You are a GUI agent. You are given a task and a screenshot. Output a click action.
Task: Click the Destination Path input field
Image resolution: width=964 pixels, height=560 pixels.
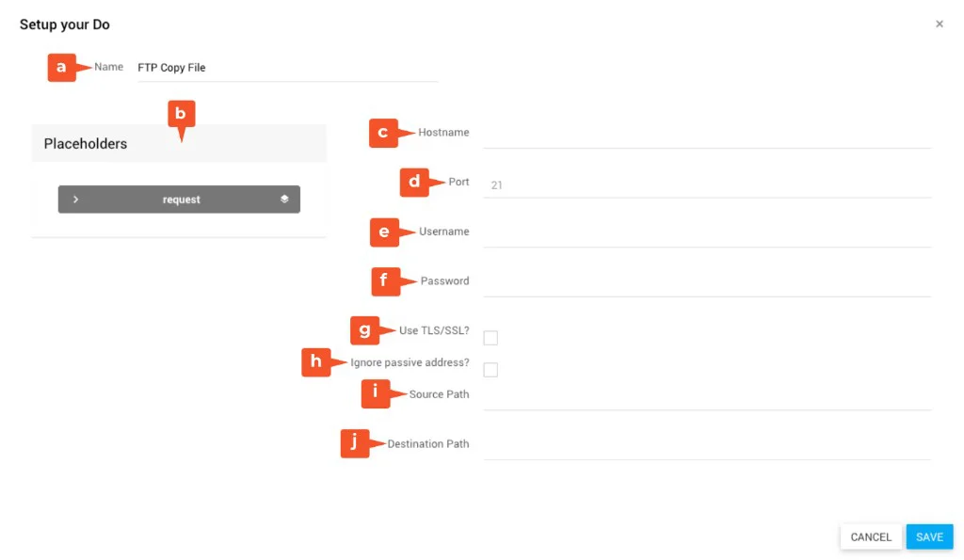point(706,445)
